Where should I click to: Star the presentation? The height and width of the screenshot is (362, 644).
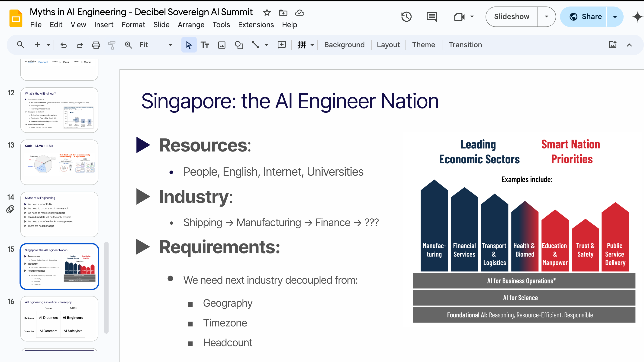267,13
